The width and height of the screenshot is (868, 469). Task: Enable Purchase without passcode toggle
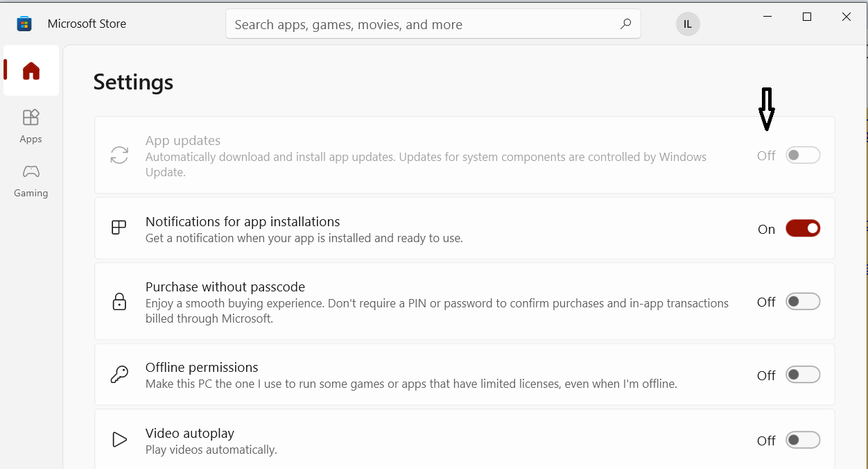pos(803,302)
